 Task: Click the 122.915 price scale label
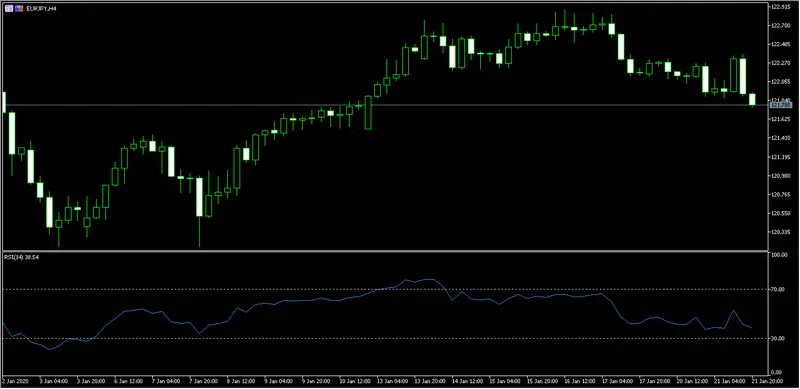780,7
